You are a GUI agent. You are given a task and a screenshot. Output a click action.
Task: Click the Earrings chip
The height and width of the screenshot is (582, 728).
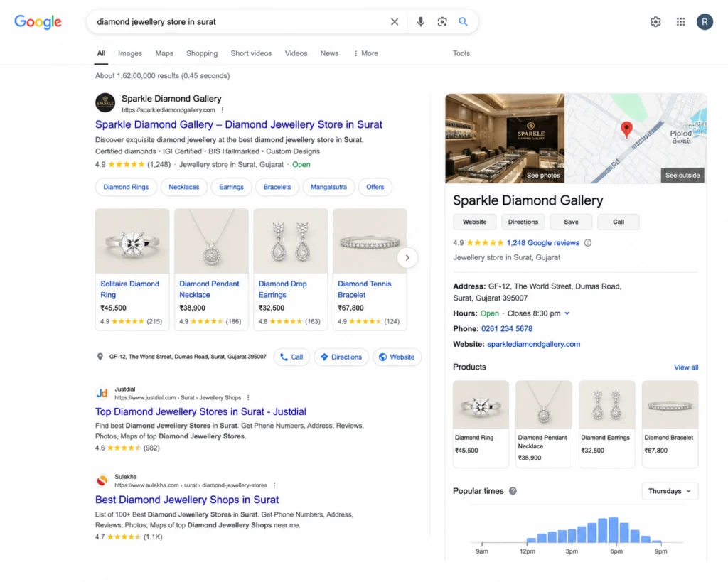(231, 187)
